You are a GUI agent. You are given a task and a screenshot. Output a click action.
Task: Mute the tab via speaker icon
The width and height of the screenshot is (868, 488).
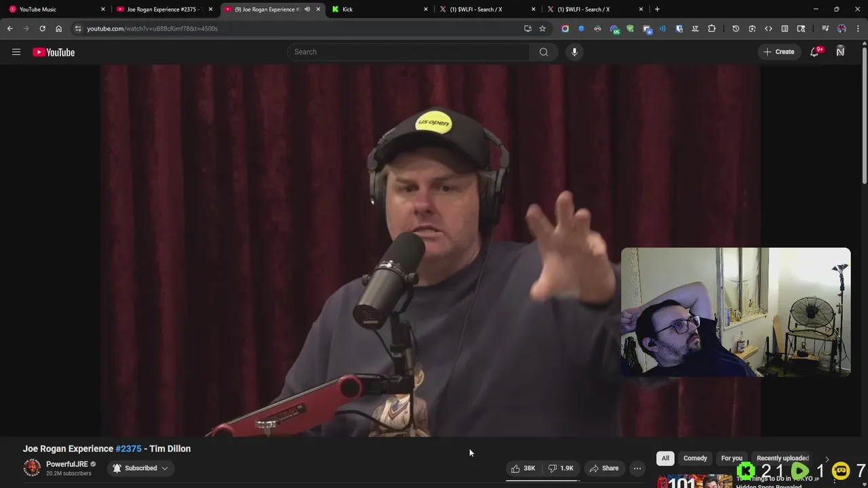click(x=307, y=9)
